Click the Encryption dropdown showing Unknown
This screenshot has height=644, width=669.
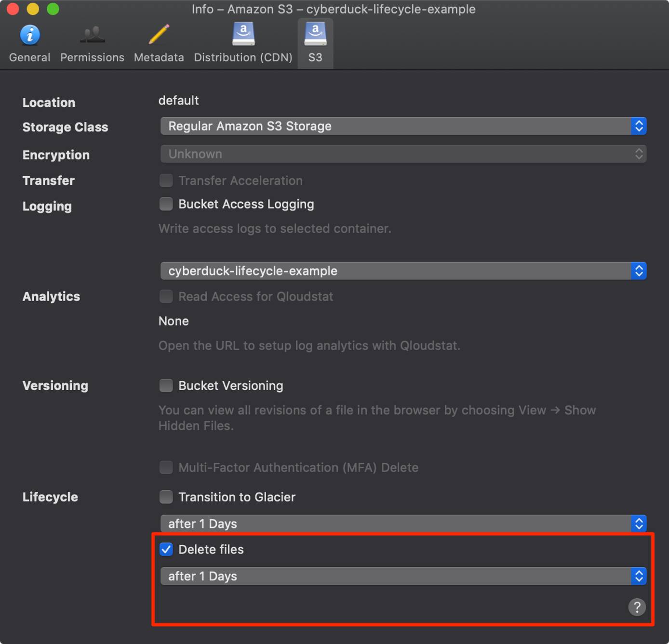click(x=403, y=154)
